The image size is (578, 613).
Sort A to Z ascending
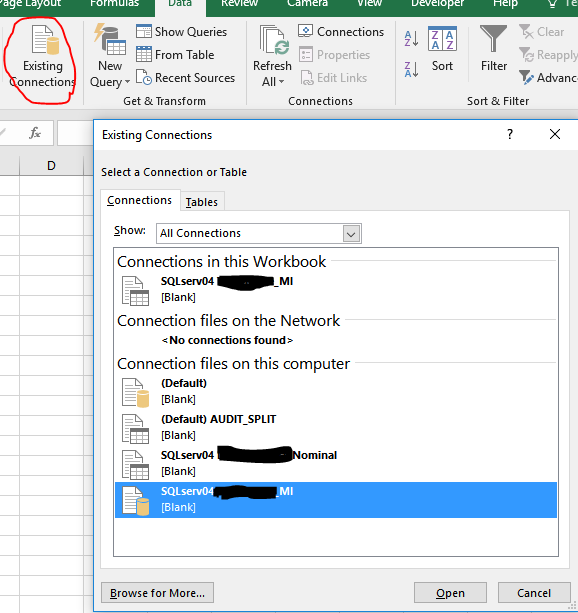pyautogui.click(x=411, y=38)
